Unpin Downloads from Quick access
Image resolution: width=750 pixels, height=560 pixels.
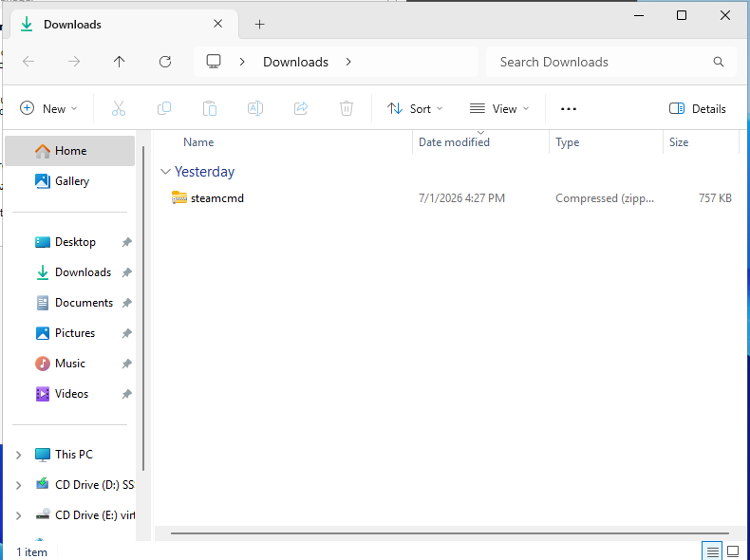click(127, 272)
